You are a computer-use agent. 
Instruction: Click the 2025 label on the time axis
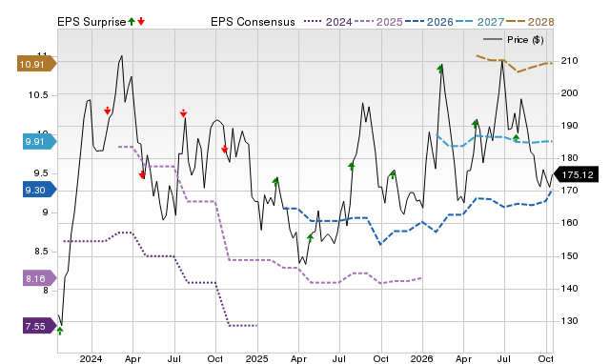256,358
